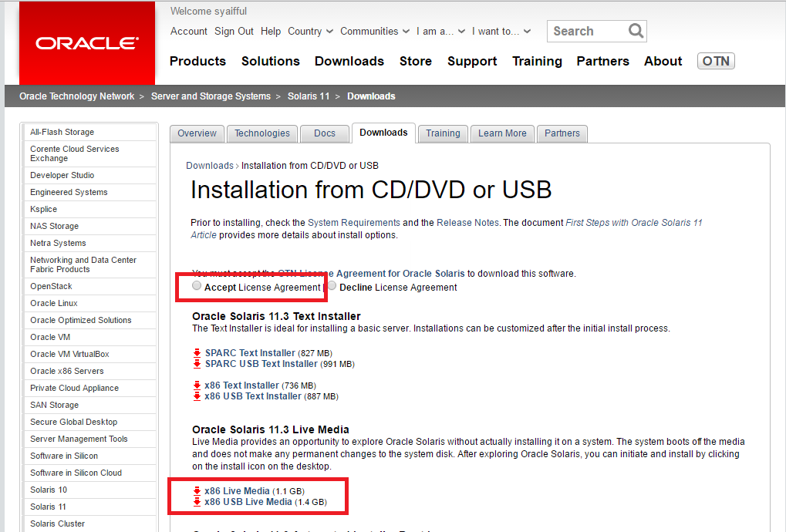Image resolution: width=786 pixels, height=532 pixels.
Task: Click Downloads link in page breadcrumb
Action: (x=210, y=166)
